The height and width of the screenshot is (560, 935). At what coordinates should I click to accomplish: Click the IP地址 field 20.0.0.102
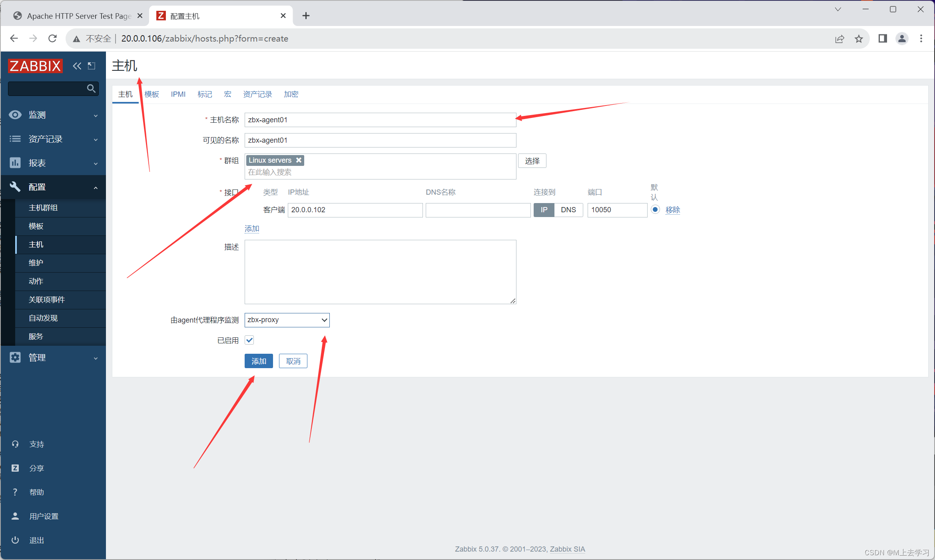(x=355, y=210)
